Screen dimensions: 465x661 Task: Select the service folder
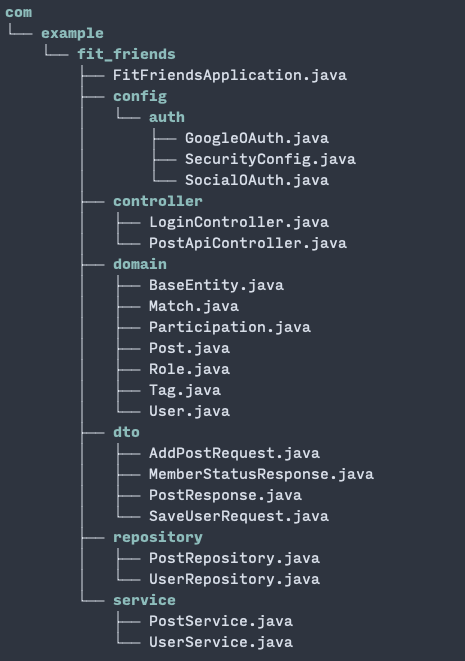click(x=144, y=600)
